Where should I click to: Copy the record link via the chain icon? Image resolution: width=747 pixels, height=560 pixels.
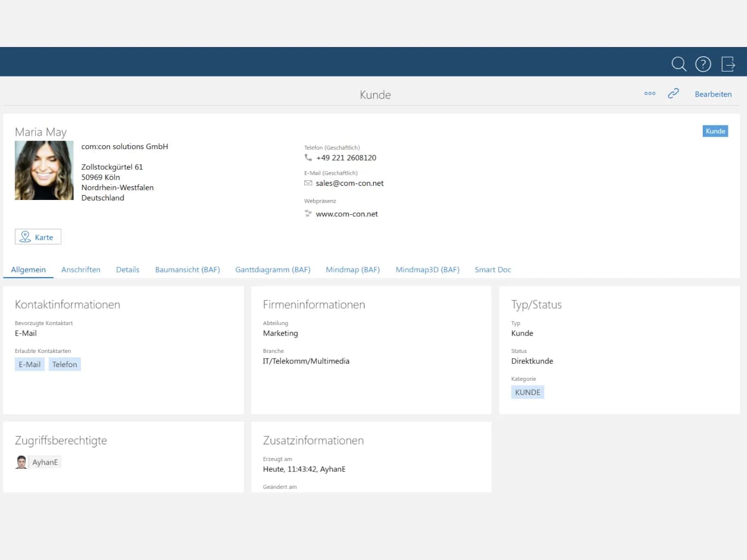click(673, 93)
